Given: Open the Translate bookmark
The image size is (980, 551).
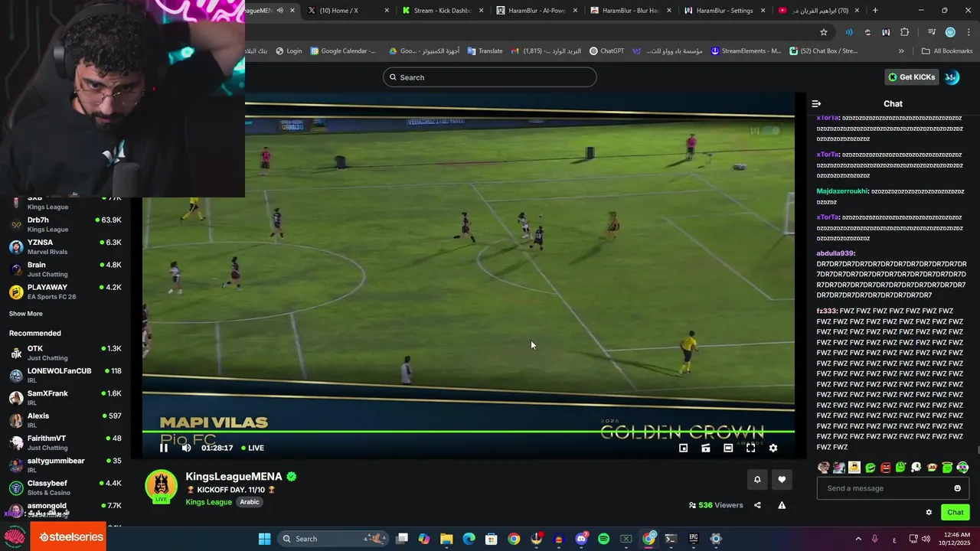Looking at the screenshot, I should pos(485,51).
